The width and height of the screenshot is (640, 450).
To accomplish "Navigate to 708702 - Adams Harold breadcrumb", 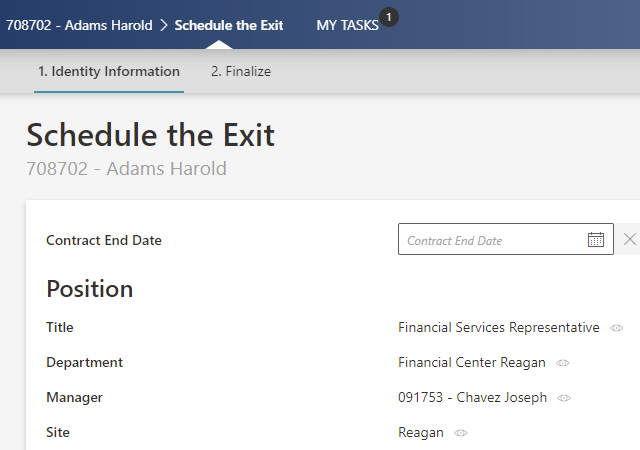I will coord(79,25).
